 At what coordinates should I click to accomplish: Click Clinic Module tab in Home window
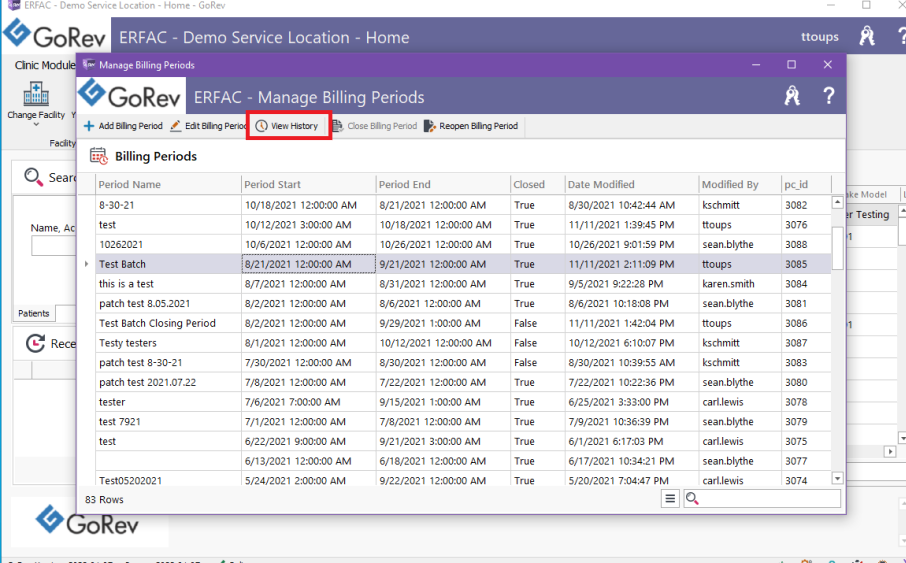(44, 65)
